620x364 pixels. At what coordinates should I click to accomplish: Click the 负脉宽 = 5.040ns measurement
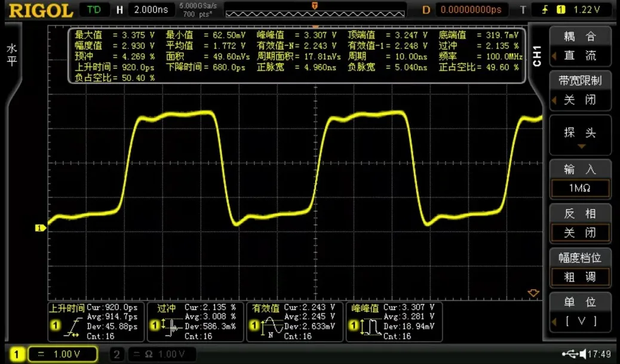pos(388,67)
